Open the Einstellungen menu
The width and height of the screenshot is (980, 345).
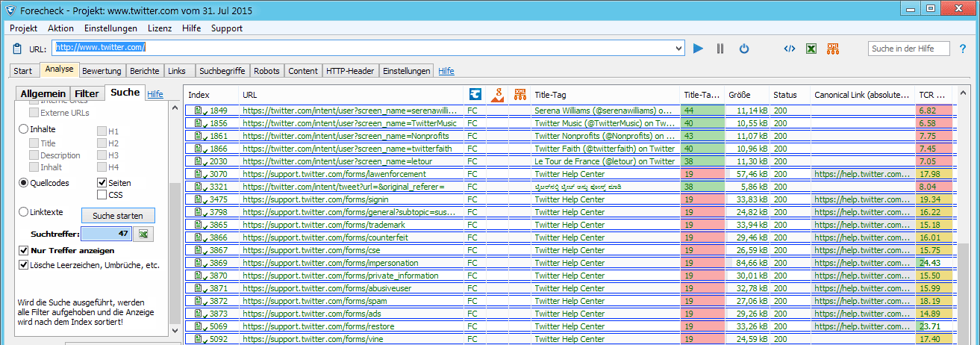[x=110, y=28]
